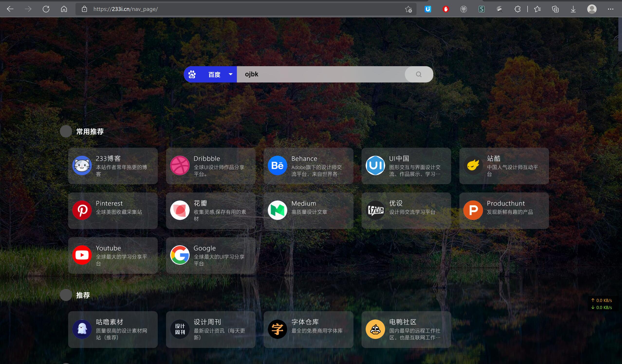
Task: Add this page to favorites
Action: 408,9
